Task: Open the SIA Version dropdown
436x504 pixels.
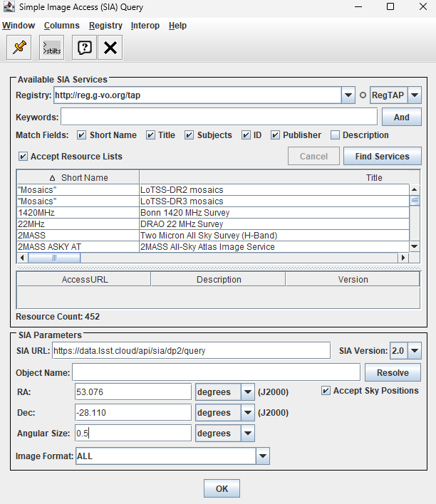Action: click(415, 351)
